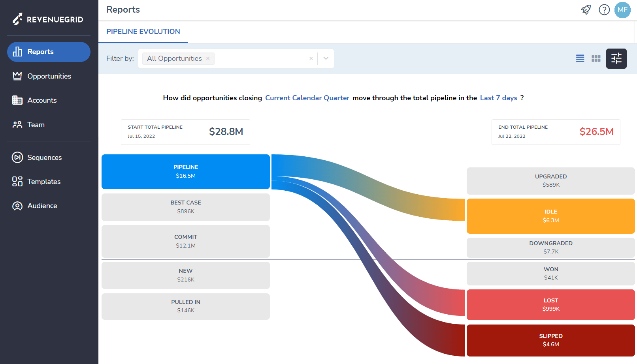Click the announcements rocket icon

(586, 9)
